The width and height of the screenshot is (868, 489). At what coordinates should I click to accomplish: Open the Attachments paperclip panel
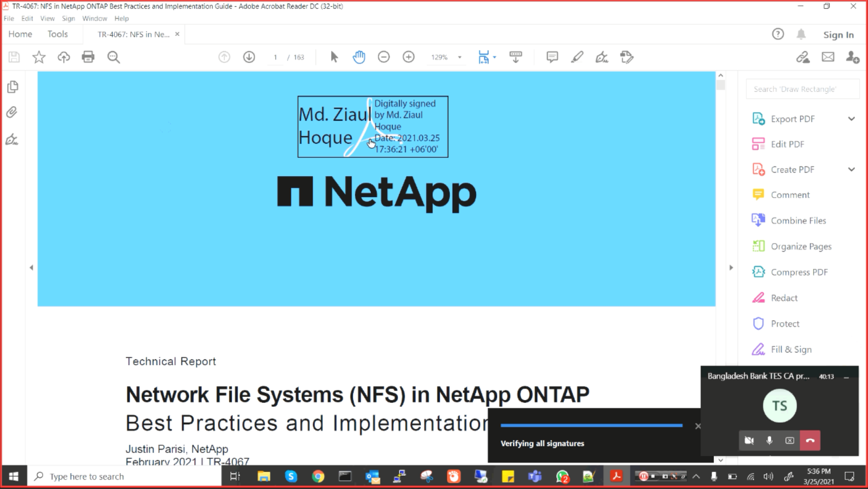pos(12,112)
